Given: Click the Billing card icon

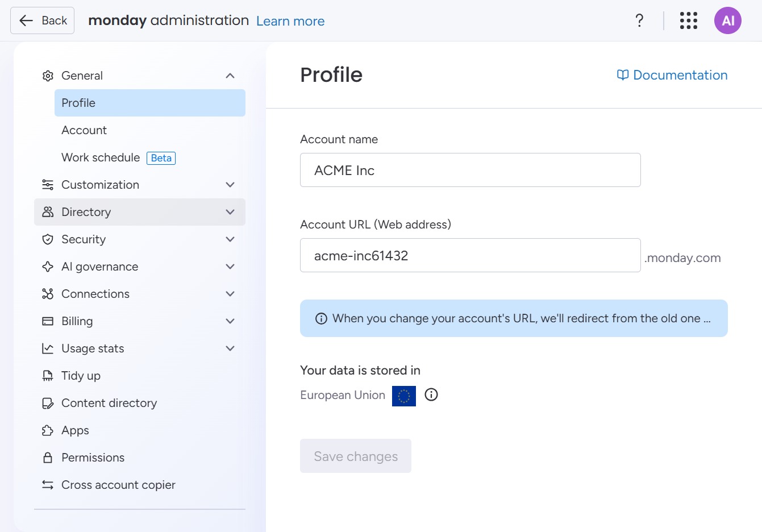Looking at the screenshot, I should pyautogui.click(x=48, y=321).
